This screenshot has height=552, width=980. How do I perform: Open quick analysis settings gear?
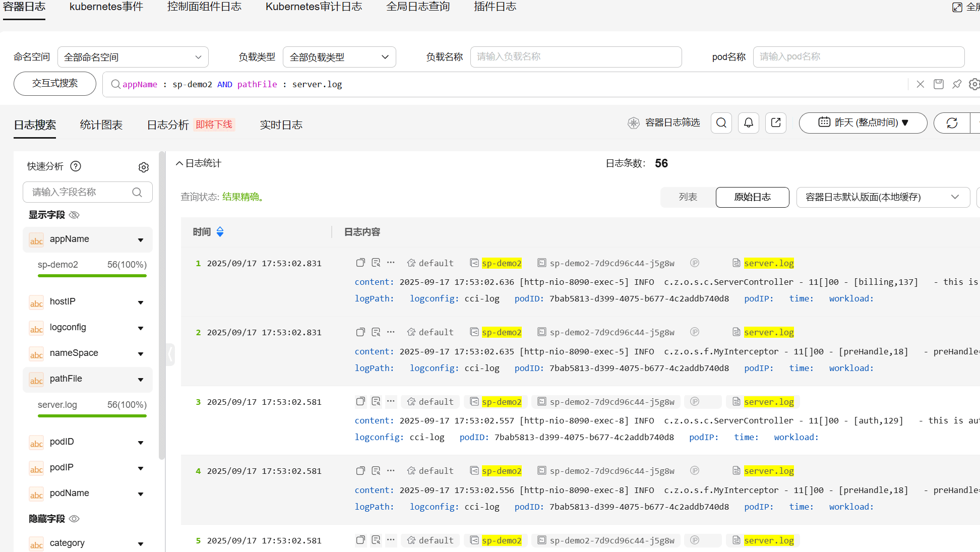[x=144, y=167]
